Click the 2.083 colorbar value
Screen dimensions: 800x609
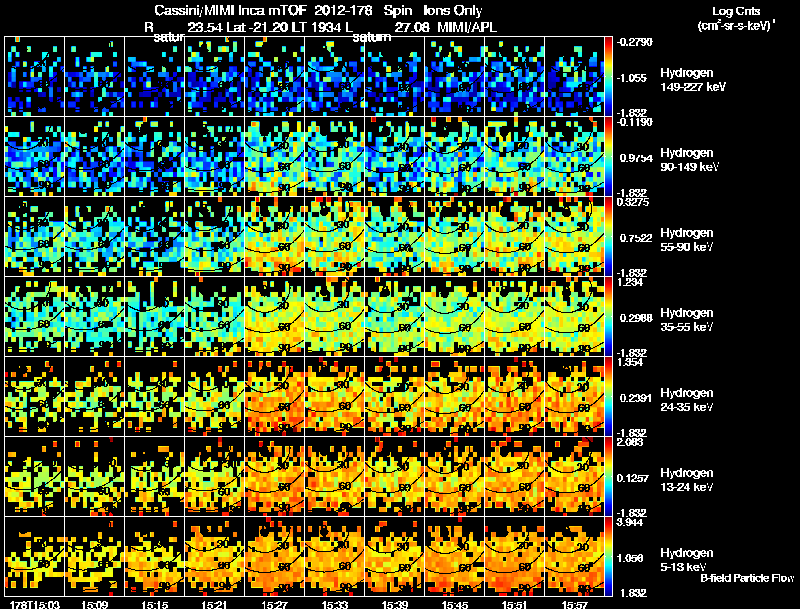pyautogui.click(x=630, y=442)
